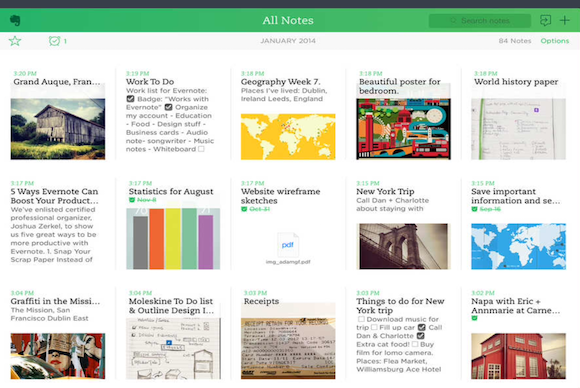Click the All Notes title
The height and width of the screenshot is (388, 580).
[288, 20]
